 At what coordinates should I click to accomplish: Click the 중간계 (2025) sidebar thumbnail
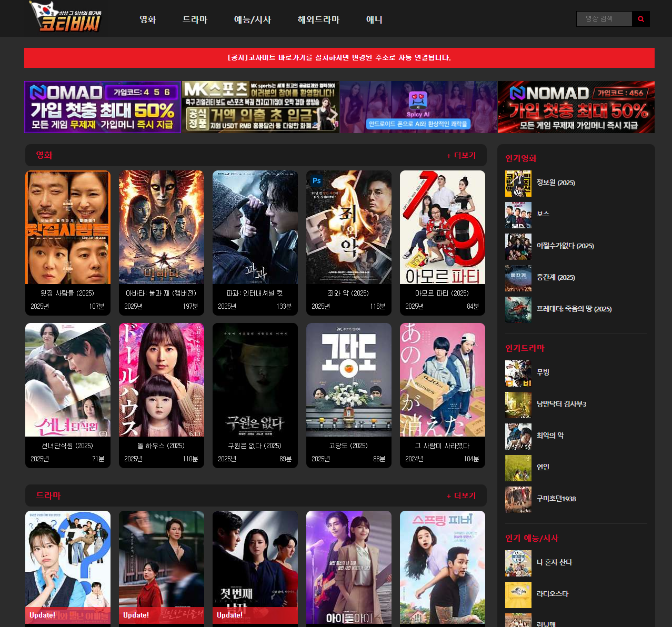tap(518, 278)
